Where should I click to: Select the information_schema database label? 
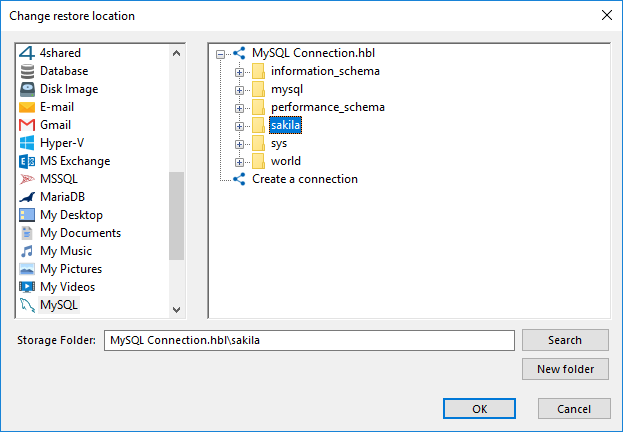point(325,71)
